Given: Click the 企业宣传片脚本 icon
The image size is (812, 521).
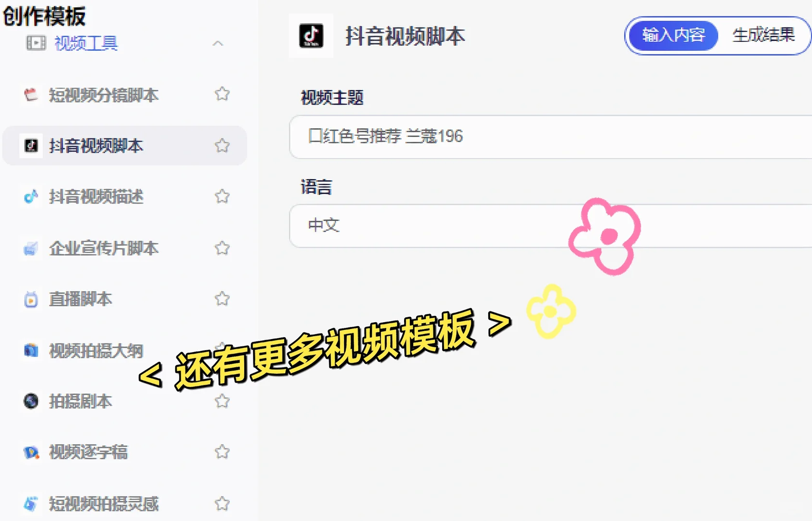Looking at the screenshot, I should (x=31, y=248).
